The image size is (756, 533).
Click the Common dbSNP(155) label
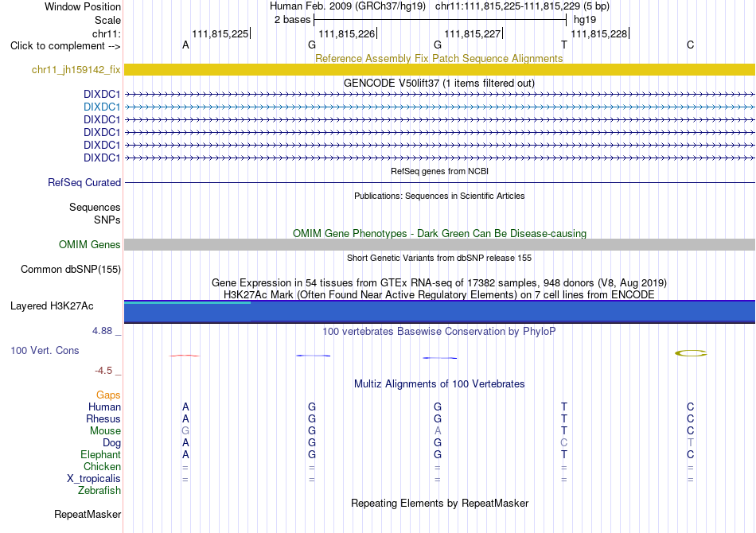click(70, 270)
